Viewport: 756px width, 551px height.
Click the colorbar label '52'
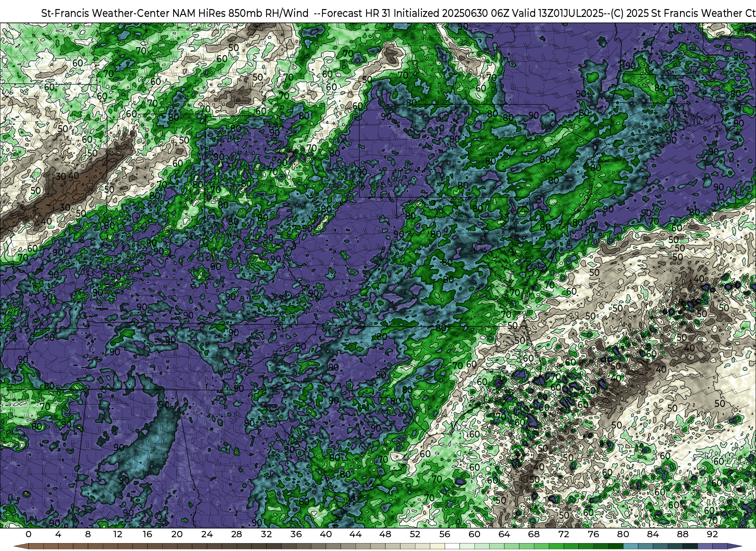(x=415, y=534)
